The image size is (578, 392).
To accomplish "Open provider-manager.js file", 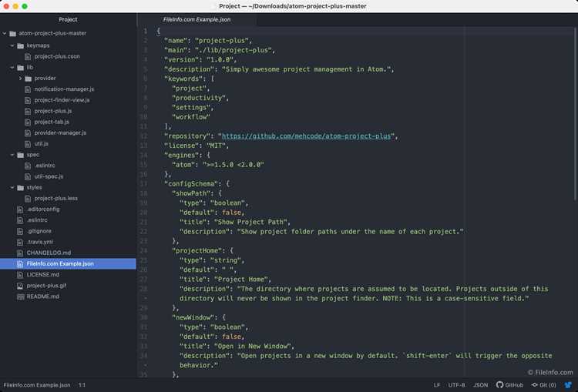I will [60, 133].
